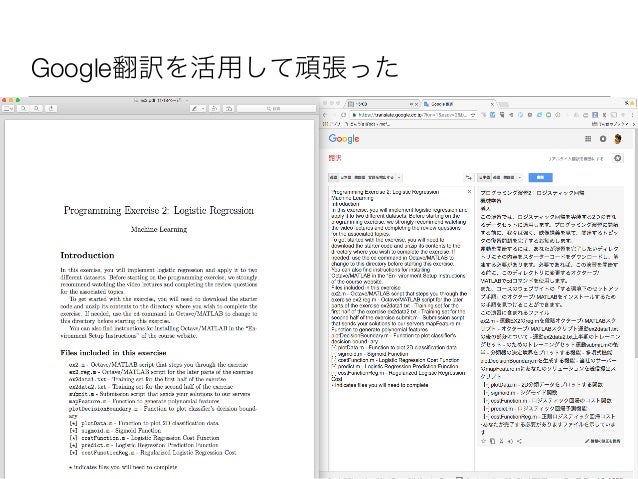Click the PDF title 'Programming Exercise 2: Logistic Regression'
Image resolution: width=638 pixels, height=479 pixels.
159,210
